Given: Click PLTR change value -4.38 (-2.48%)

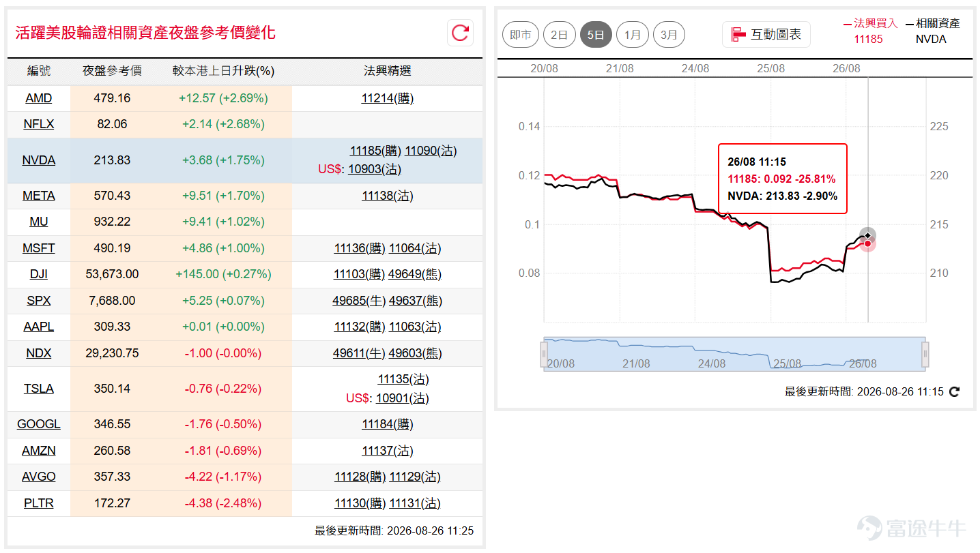Looking at the screenshot, I should [223, 503].
